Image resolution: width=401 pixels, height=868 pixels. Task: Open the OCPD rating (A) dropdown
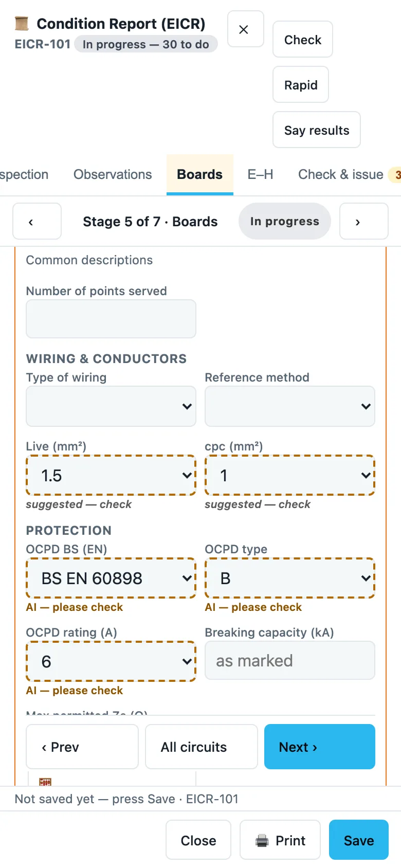tap(111, 661)
